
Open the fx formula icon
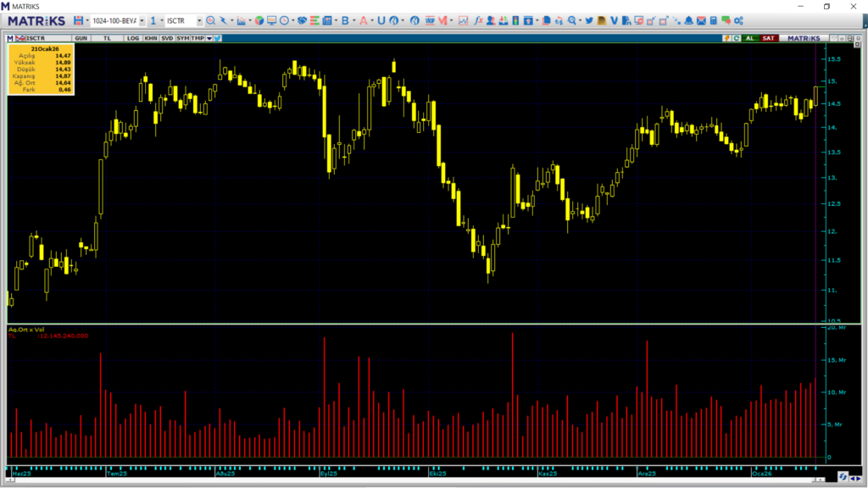(478, 20)
